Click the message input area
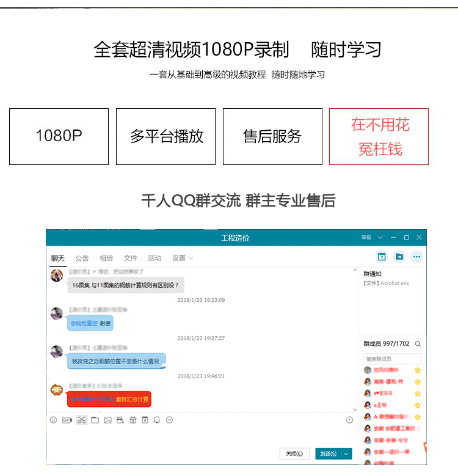Image resolution: width=458 pixels, height=476 pixels. [x=202, y=436]
